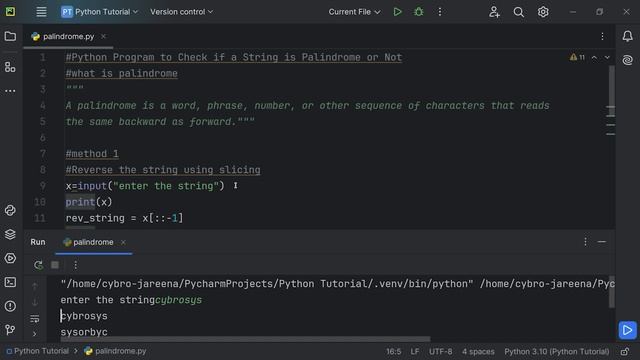Click the console vertical scrollbar

pyautogui.click(x=611, y=291)
